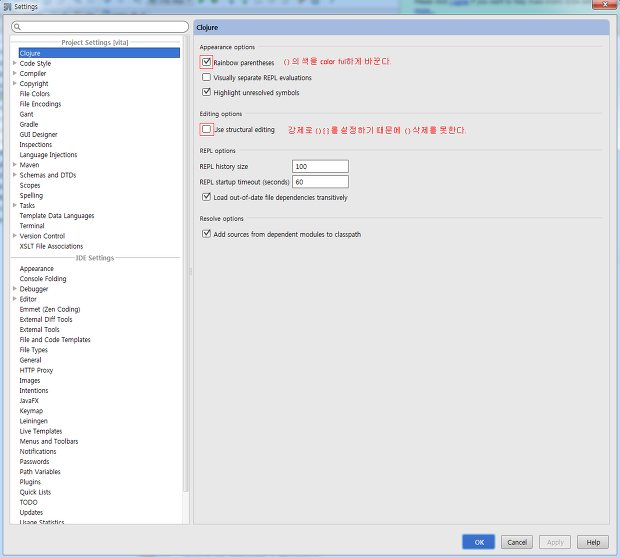
Task: Click the settings tree vertical scrollbar
Action: pos(185,264)
